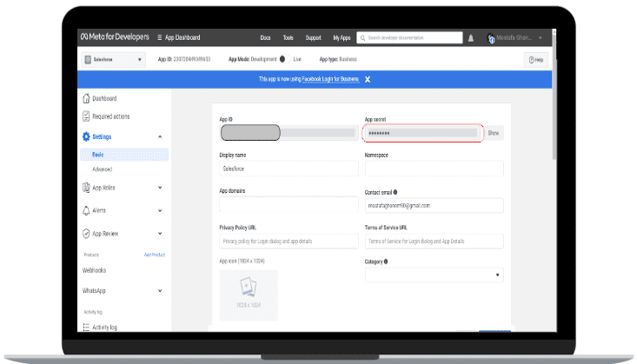Open the Support menu

tap(313, 37)
